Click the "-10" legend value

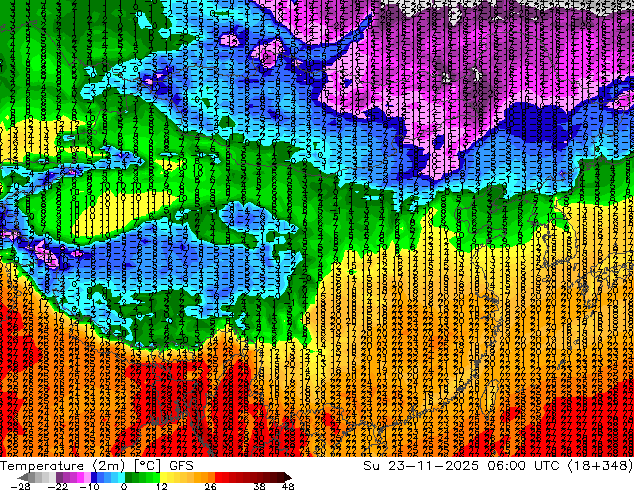click(x=89, y=486)
